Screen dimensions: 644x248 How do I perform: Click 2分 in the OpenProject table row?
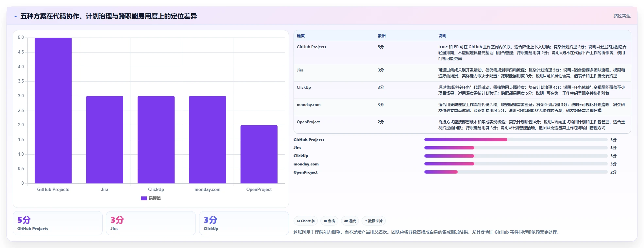coord(381,122)
